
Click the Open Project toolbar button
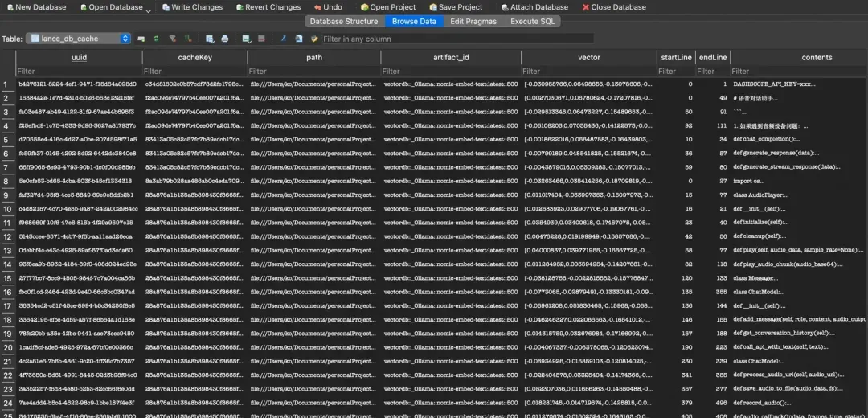(x=387, y=7)
